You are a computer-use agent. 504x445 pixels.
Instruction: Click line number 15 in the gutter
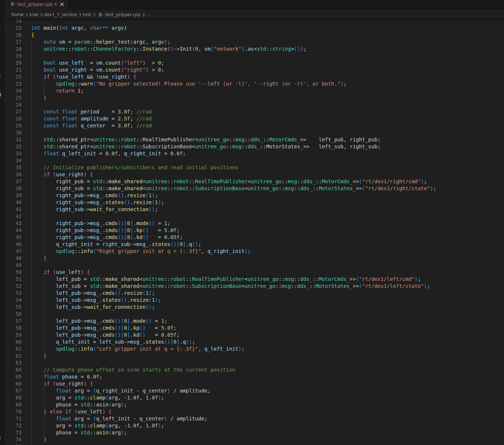pos(18,28)
